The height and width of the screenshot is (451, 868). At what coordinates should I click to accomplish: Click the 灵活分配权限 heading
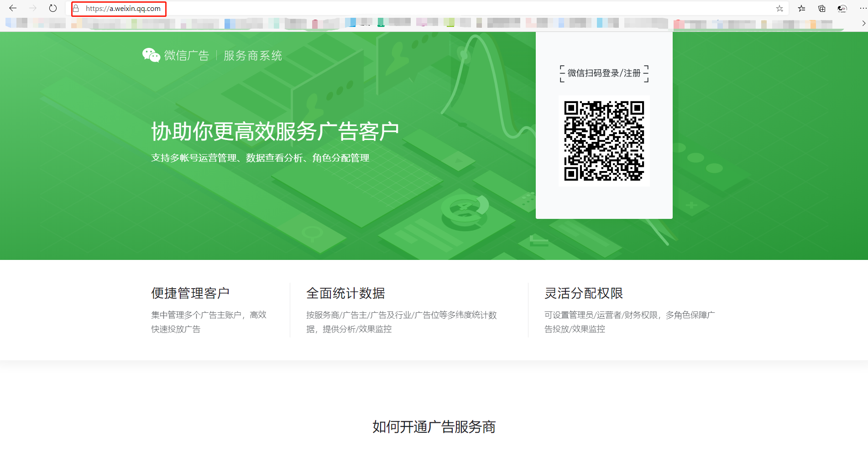pos(584,293)
